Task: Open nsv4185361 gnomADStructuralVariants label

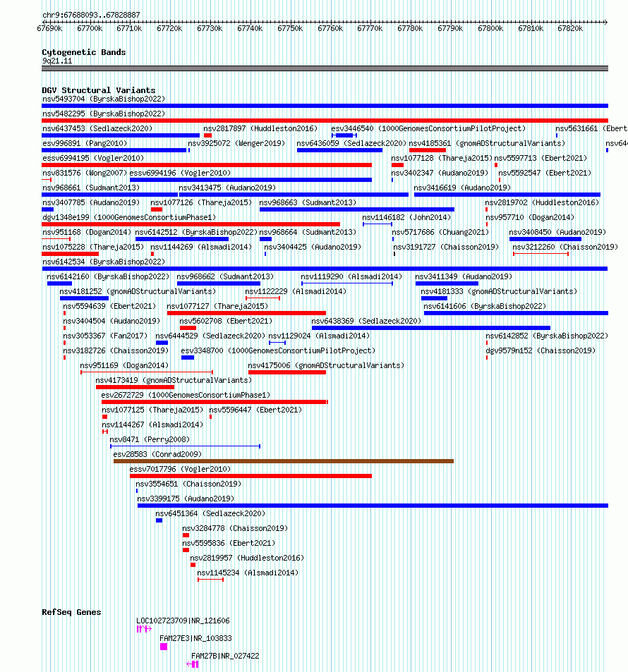Action: pyautogui.click(x=487, y=143)
